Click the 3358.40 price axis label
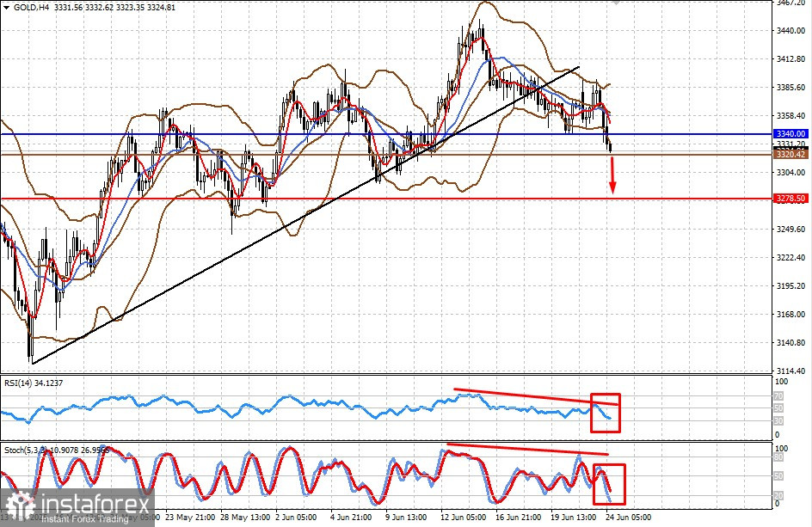The image size is (812, 527). [x=790, y=116]
